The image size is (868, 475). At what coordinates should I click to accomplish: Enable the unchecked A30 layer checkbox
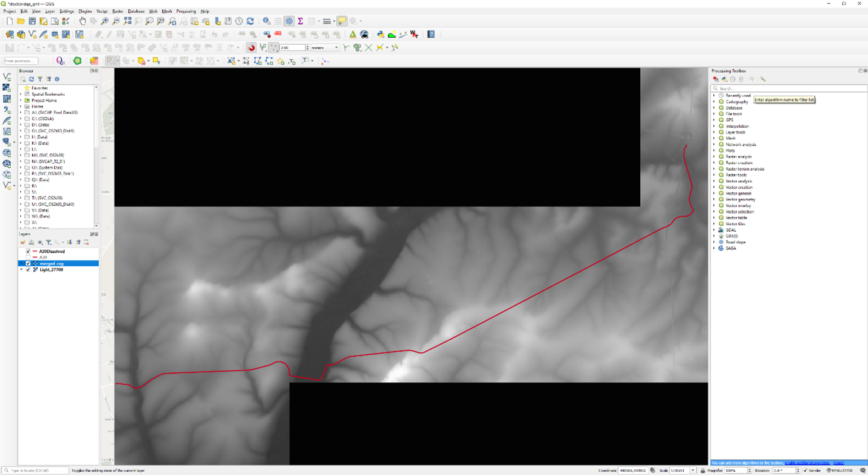click(28, 258)
